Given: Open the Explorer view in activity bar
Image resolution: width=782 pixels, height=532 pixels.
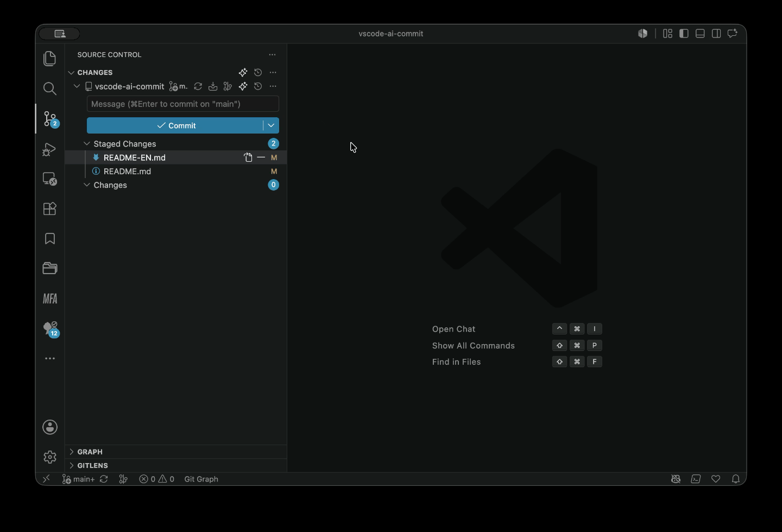Looking at the screenshot, I should [x=50, y=59].
